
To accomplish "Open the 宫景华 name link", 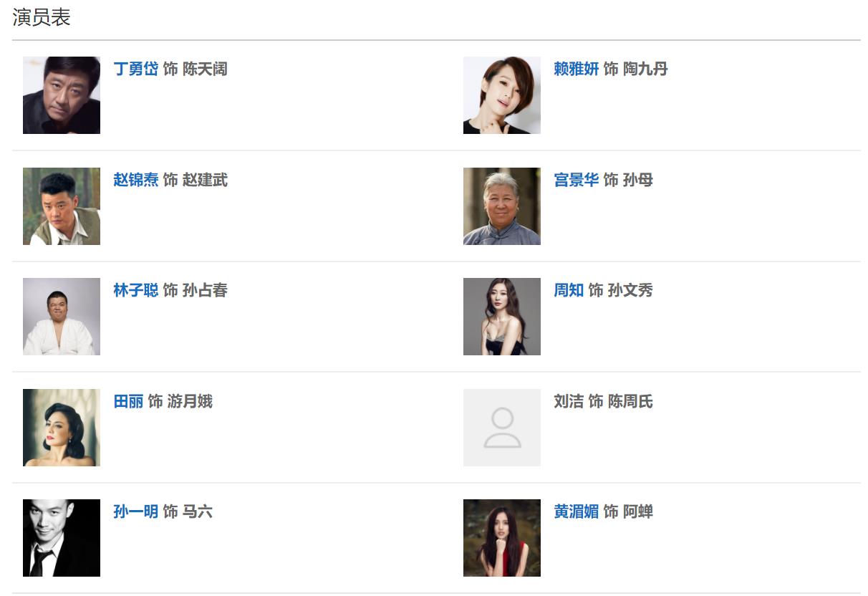I will click(x=576, y=180).
